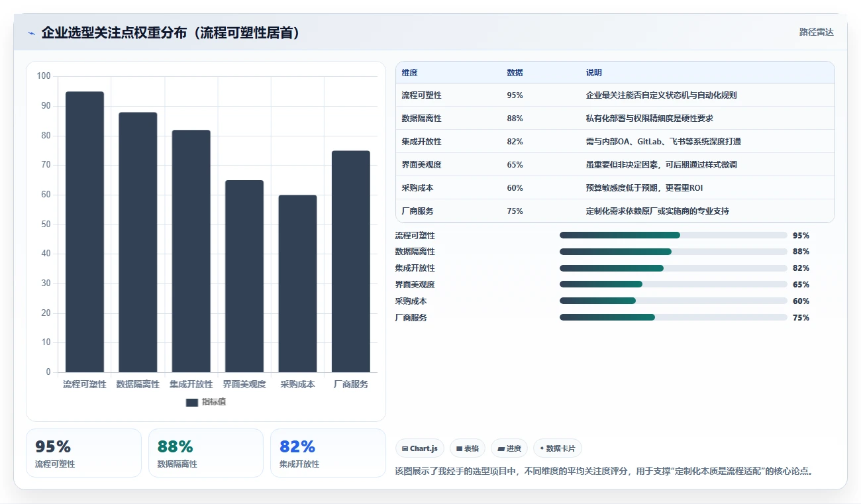The width and height of the screenshot is (861, 504).
Task: Click the 65% label beside its progress bar
Action: [801, 285]
